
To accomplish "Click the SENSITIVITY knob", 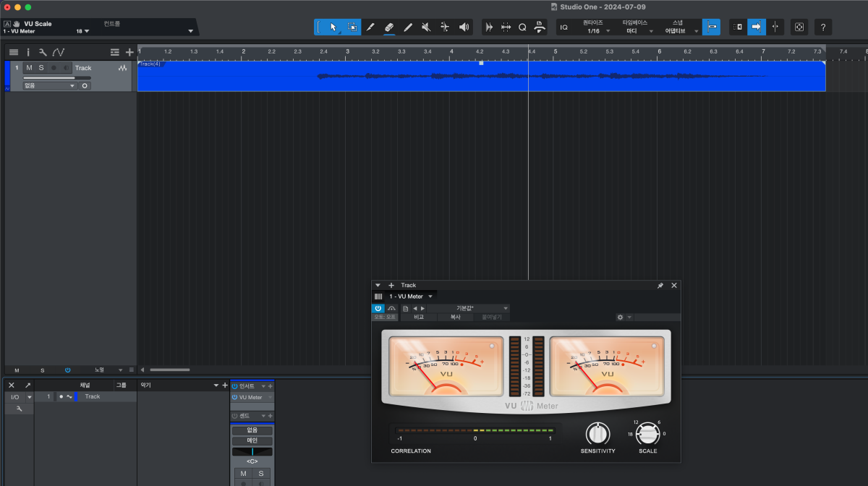I will [x=597, y=434].
